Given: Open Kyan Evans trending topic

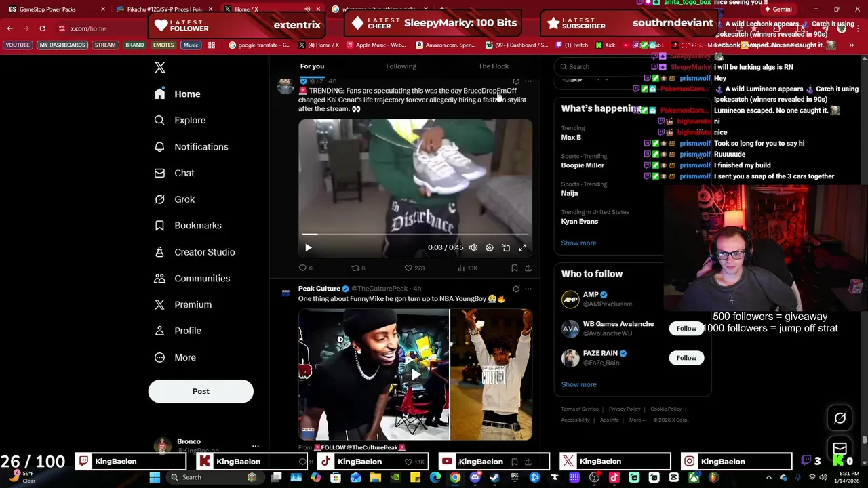Looking at the screenshot, I should click(579, 222).
